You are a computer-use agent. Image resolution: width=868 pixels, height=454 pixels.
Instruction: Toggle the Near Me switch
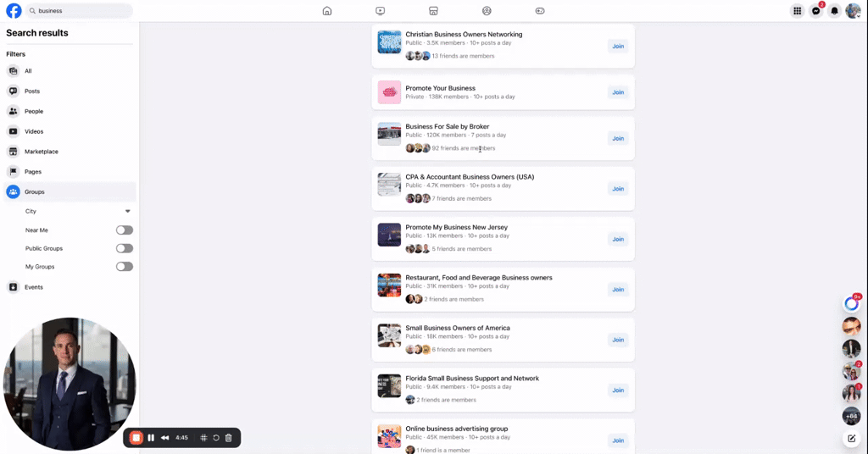click(125, 230)
